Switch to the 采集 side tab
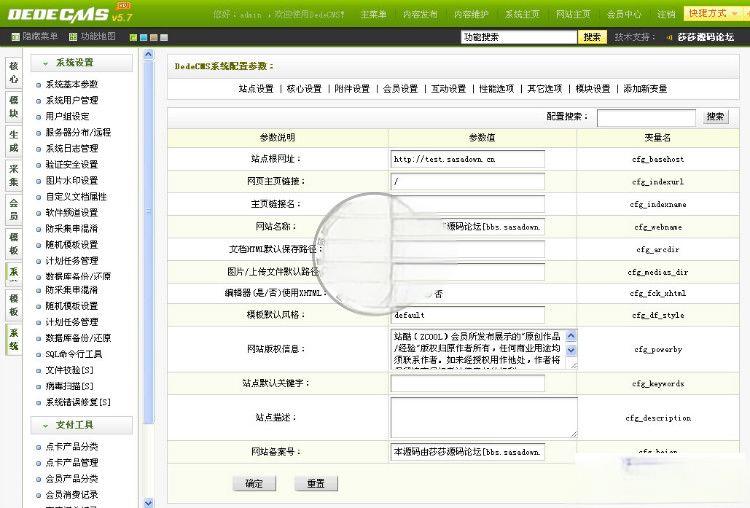750x508 pixels. [14, 175]
